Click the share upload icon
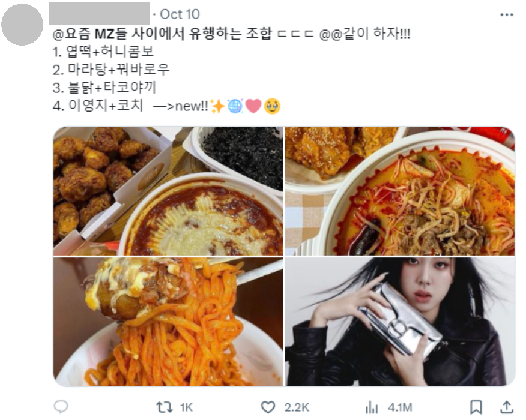526x420 pixels. point(507,407)
